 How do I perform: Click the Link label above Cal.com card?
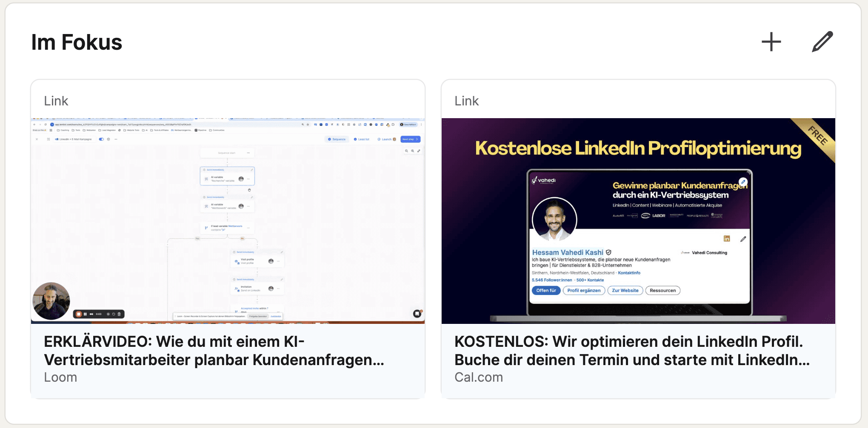point(466,101)
